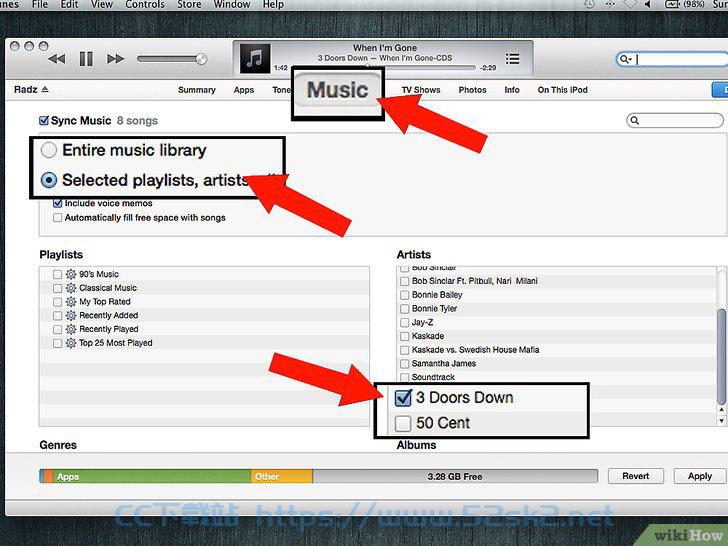The width and height of the screenshot is (728, 546).
Task: Adjust the volume slider knob
Action: coord(201,59)
